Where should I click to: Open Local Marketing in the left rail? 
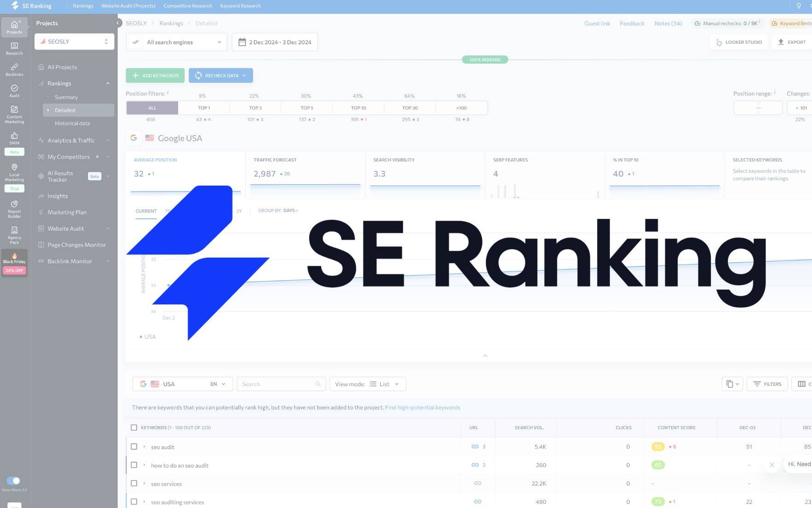click(x=14, y=172)
